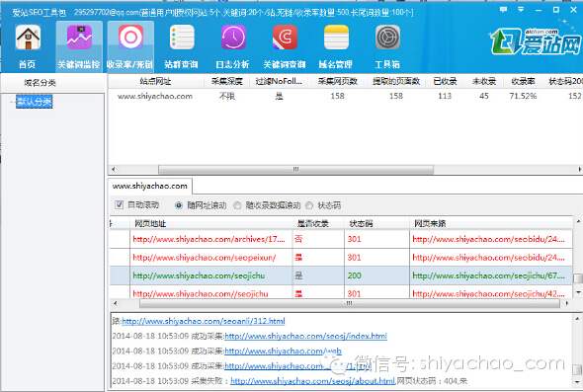Image resolution: width=583 pixels, height=392 pixels.
Task: Open the seosj/index.html log link
Action: point(306,336)
